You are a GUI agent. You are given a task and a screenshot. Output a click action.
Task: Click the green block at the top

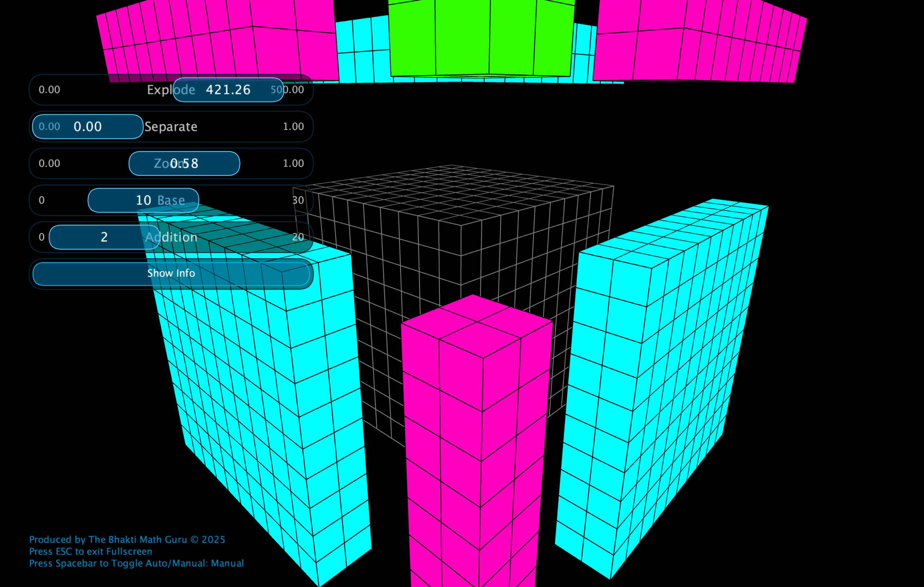(480, 38)
